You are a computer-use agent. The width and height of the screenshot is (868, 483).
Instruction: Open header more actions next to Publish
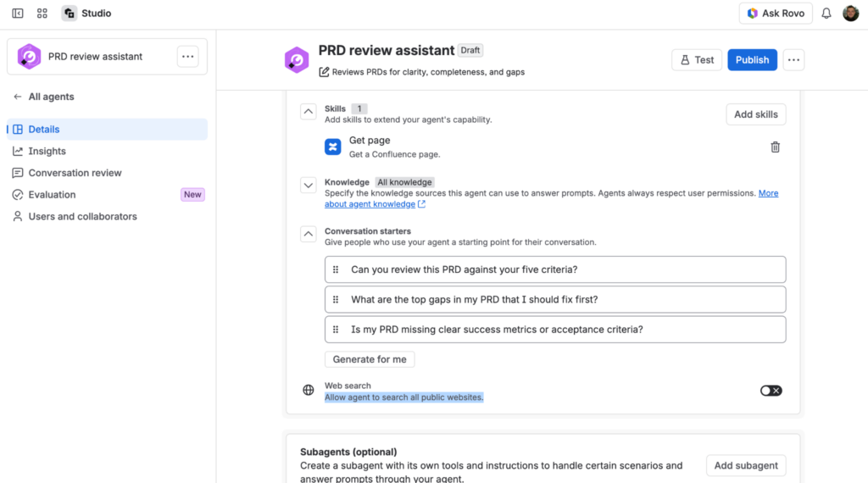click(793, 60)
